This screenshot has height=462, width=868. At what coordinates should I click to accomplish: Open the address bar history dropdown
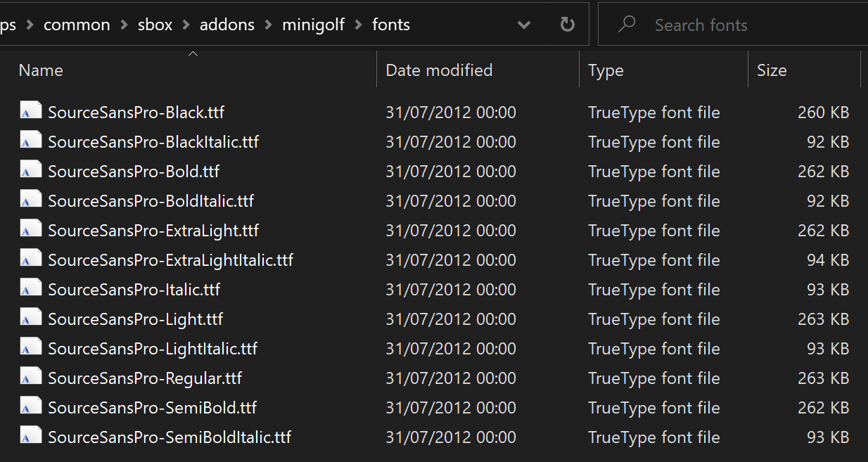(523, 25)
